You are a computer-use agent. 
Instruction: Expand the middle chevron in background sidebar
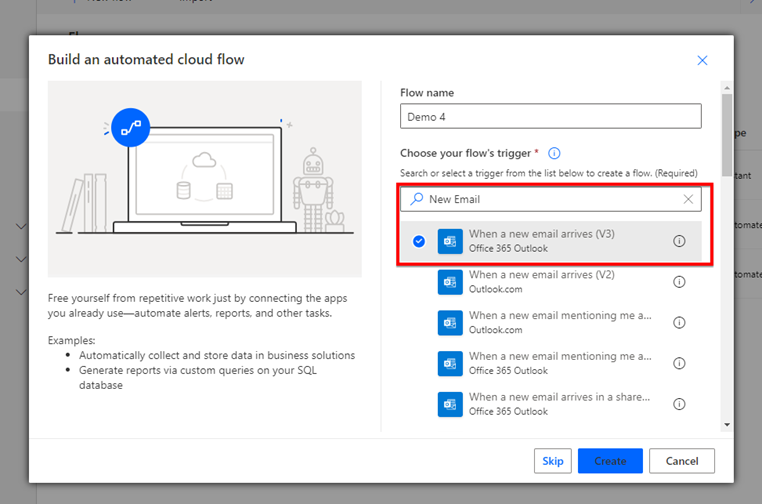pos(21,259)
